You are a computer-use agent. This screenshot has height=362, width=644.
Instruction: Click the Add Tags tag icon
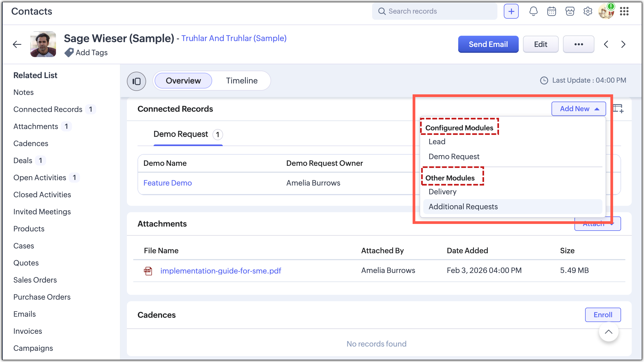[x=69, y=53]
